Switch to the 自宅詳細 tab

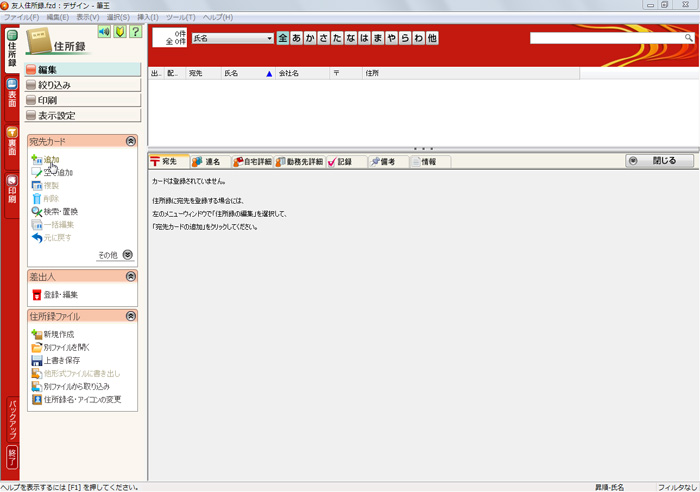coord(251,161)
